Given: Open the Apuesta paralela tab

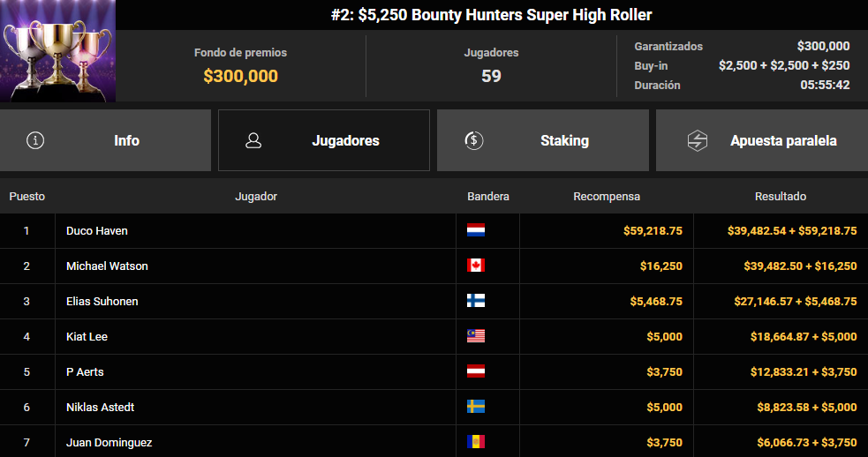Looking at the screenshot, I should click(x=762, y=140).
